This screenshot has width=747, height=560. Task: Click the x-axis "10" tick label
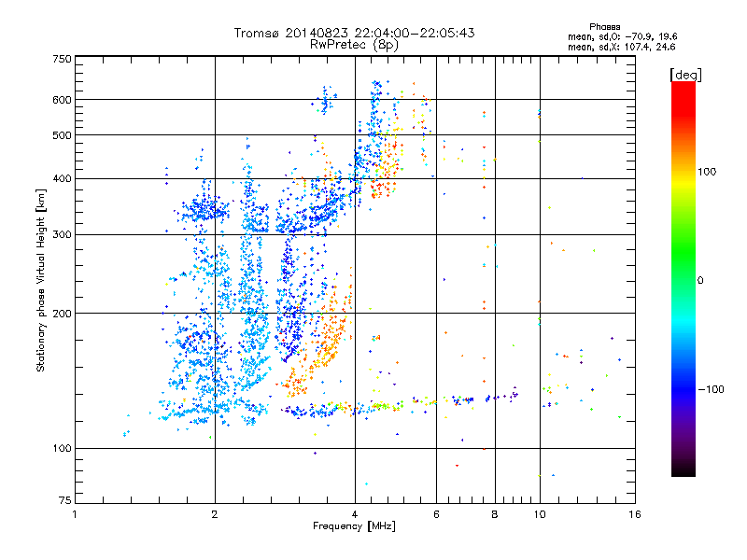tap(540, 514)
